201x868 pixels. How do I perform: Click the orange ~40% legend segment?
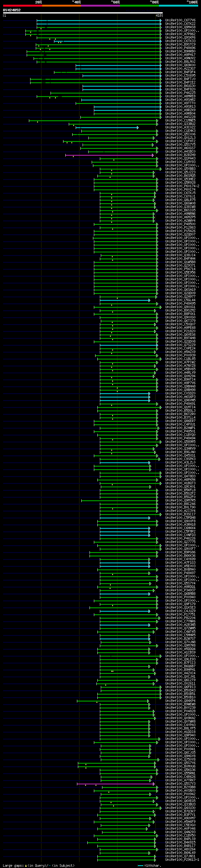pos(61,6)
